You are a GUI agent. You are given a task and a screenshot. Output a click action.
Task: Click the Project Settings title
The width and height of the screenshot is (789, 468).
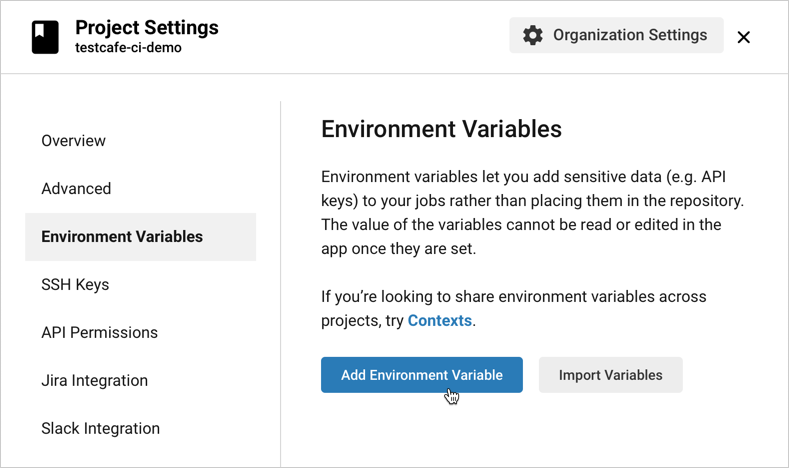pos(146,27)
